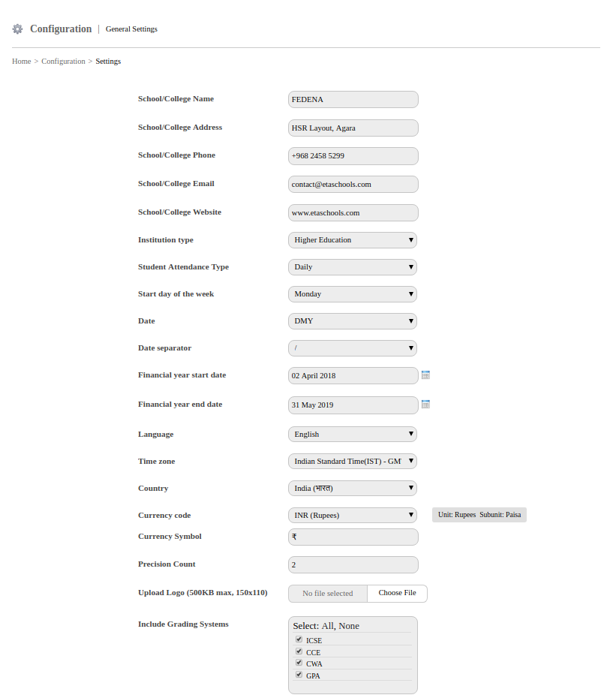
Task: Toggle the ICSE grading system checkbox
Action: coord(299,639)
